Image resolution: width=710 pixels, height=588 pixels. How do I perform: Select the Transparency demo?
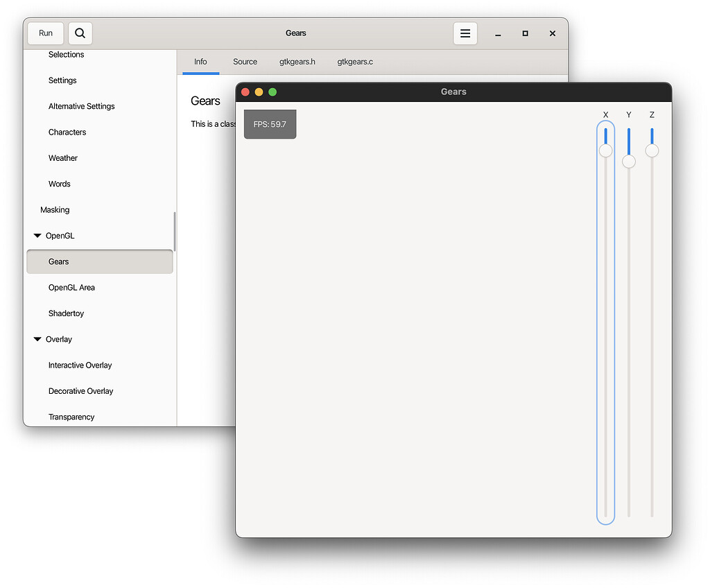[x=71, y=417]
